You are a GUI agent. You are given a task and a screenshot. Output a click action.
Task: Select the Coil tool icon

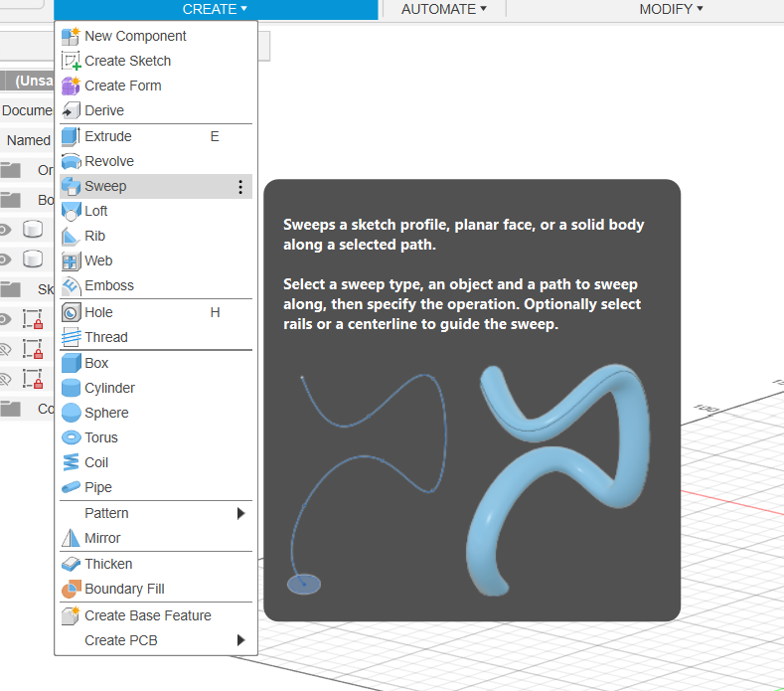(x=71, y=462)
